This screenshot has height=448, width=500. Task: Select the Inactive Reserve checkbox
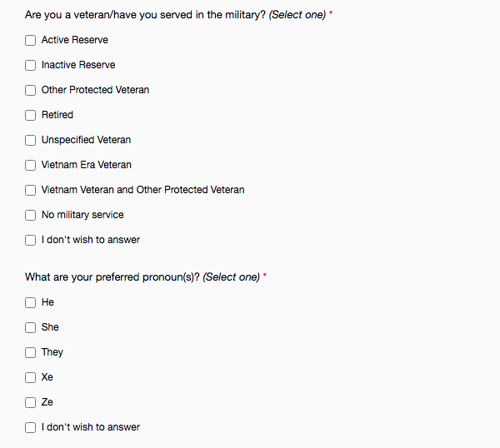pos(30,65)
